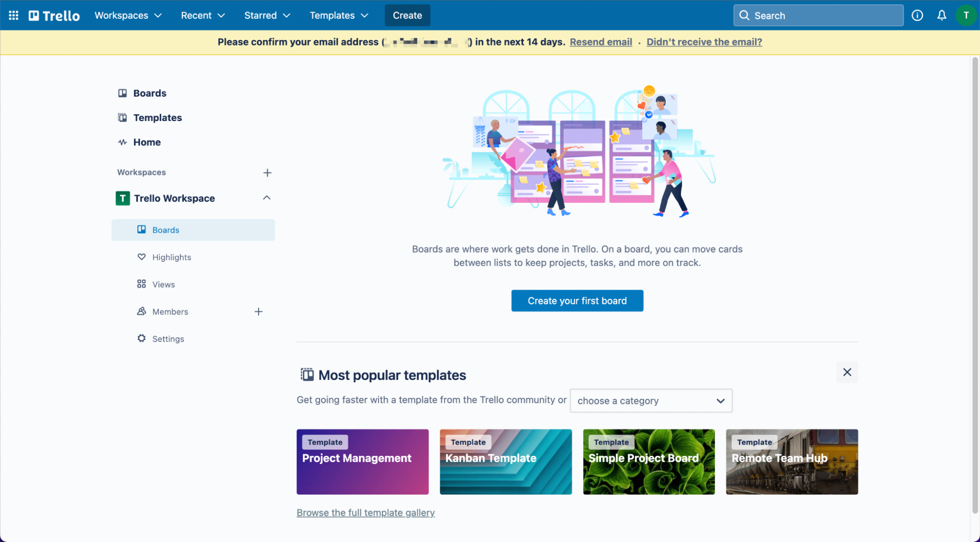
Task: Expand the Workspaces menu
Action: (127, 15)
